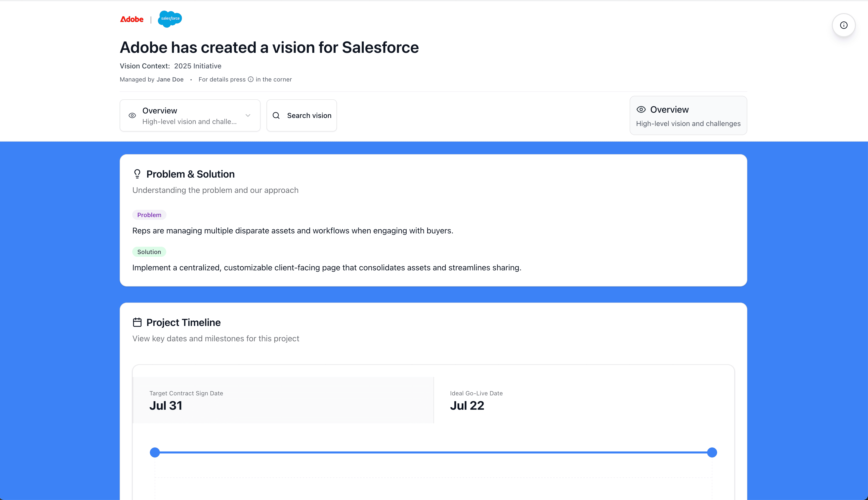Click the Adobe logo
868x500 pixels.
[132, 19]
